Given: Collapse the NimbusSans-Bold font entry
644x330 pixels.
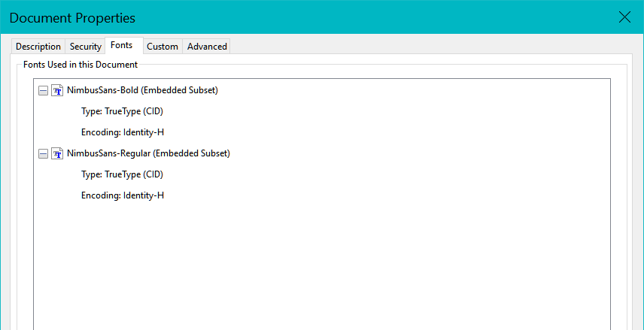Looking at the screenshot, I should tap(43, 91).
